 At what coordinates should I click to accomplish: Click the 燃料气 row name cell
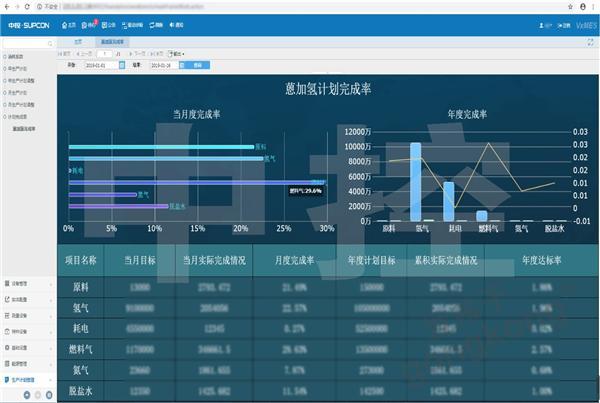[x=81, y=349]
